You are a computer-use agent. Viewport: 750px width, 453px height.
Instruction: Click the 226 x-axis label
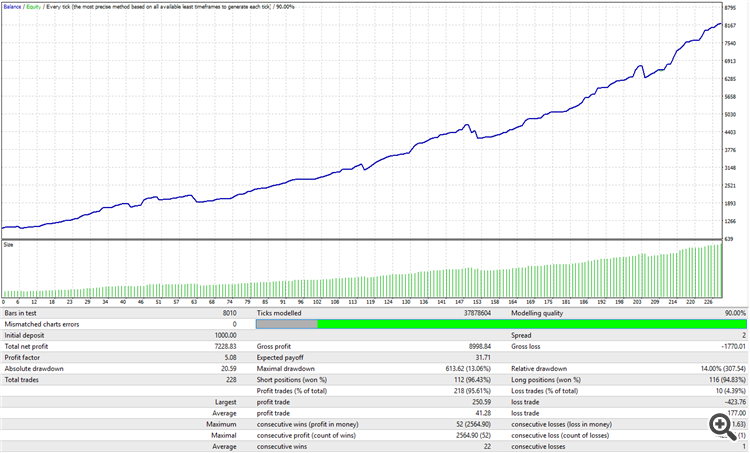[708, 302]
